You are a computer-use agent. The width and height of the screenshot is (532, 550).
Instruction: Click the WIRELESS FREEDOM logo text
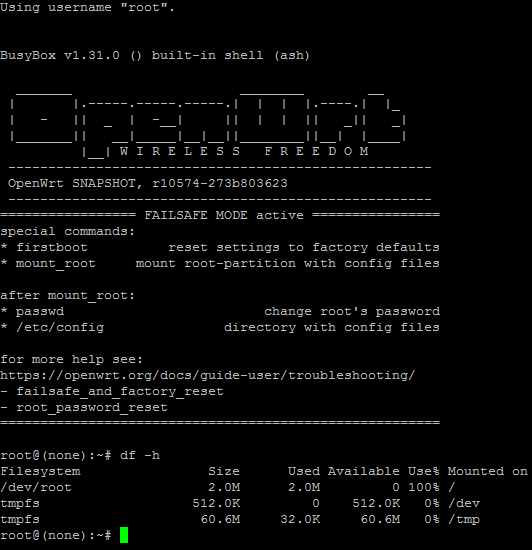(x=244, y=151)
